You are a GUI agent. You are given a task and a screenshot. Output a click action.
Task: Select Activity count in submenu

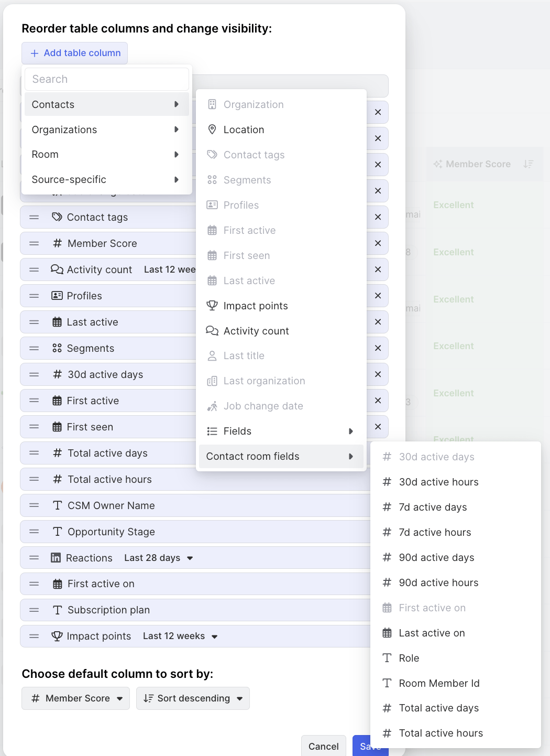(281, 331)
